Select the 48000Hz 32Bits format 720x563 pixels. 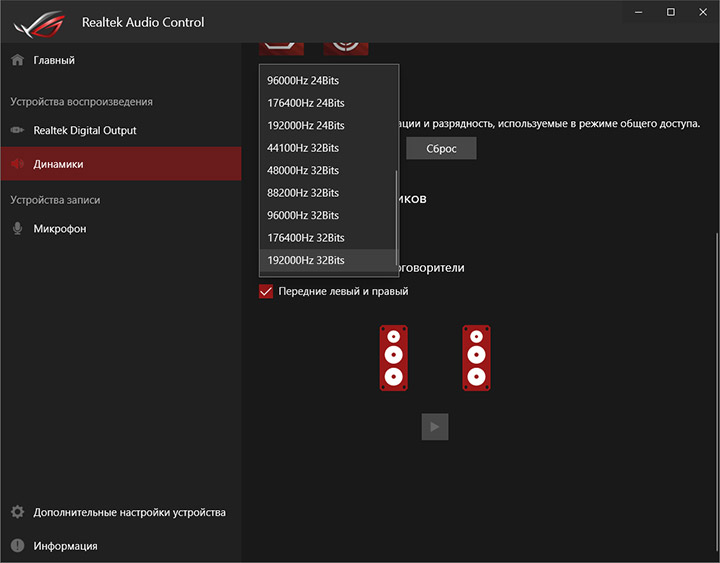coord(303,170)
